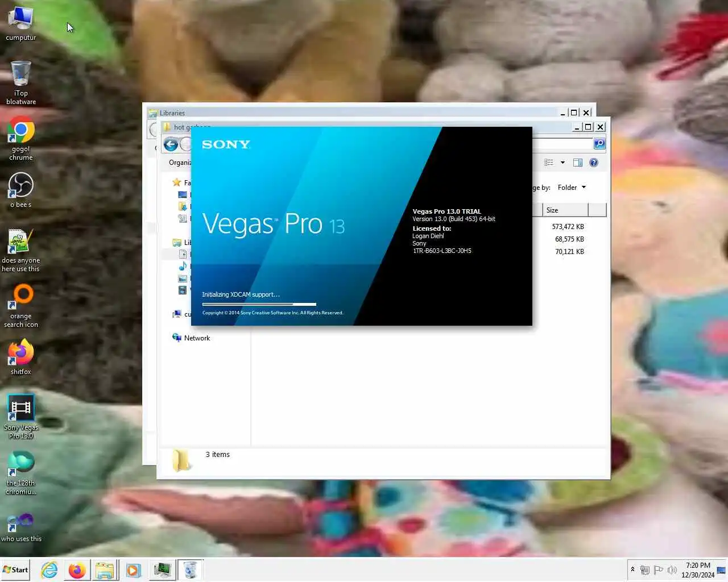Click the Recent Places favorite icon
The width and height of the screenshot is (728, 582).
click(183, 218)
